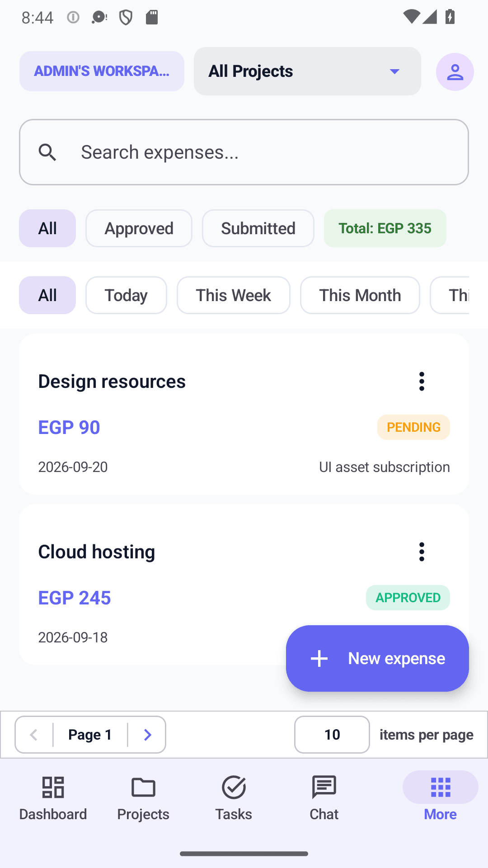The width and height of the screenshot is (488, 868).
Task: Click the date 2026-09-20
Action: [73, 467]
